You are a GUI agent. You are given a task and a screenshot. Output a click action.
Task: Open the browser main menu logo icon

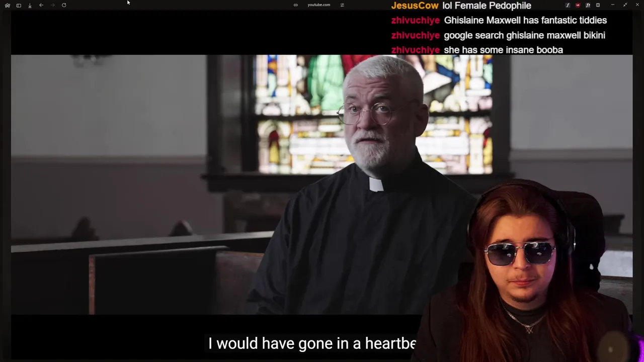point(7,5)
